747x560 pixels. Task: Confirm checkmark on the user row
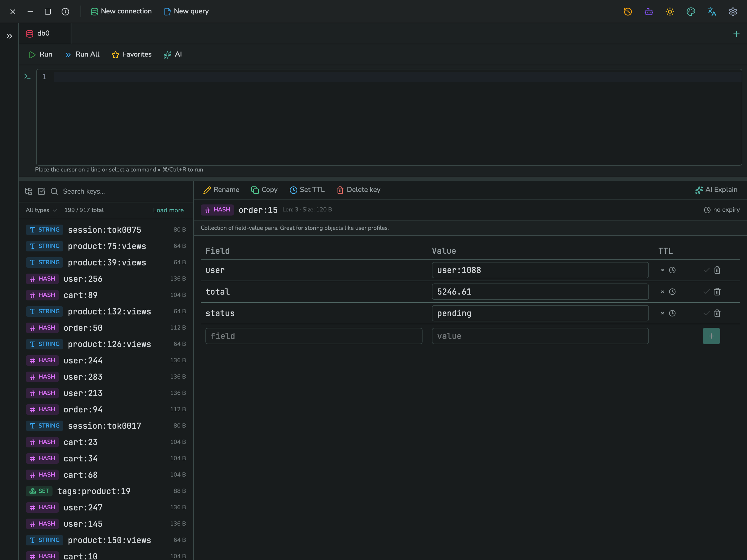706,270
